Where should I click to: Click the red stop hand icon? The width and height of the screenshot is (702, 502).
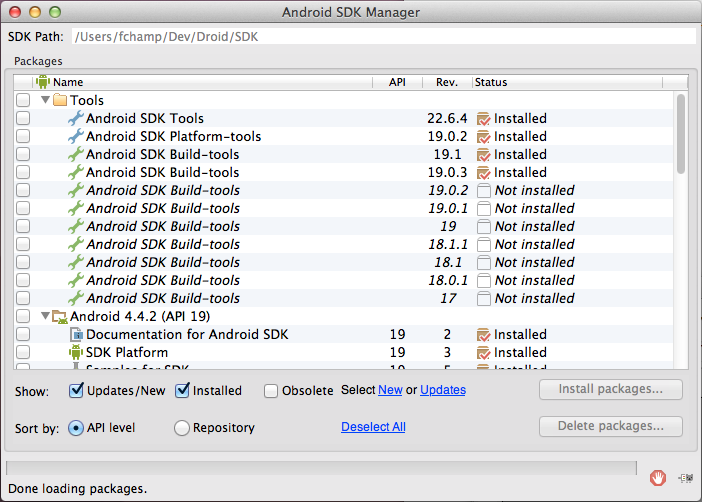(658, 478)
